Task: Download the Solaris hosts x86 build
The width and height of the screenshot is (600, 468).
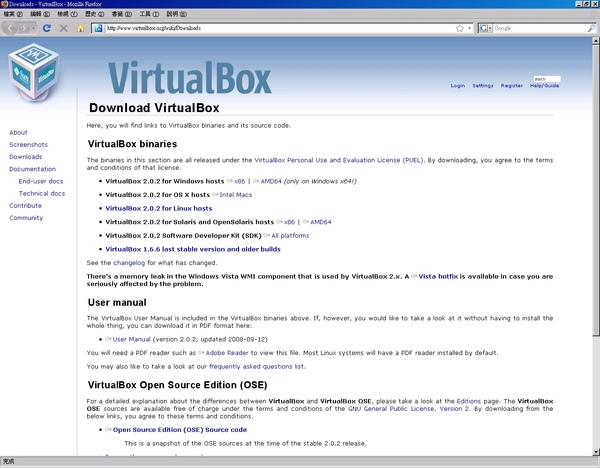Action: [289, 222]
